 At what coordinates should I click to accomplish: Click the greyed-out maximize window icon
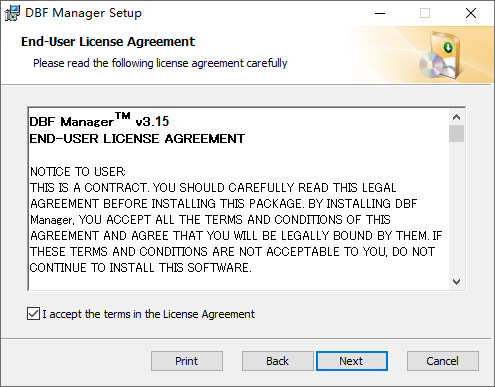425,13
